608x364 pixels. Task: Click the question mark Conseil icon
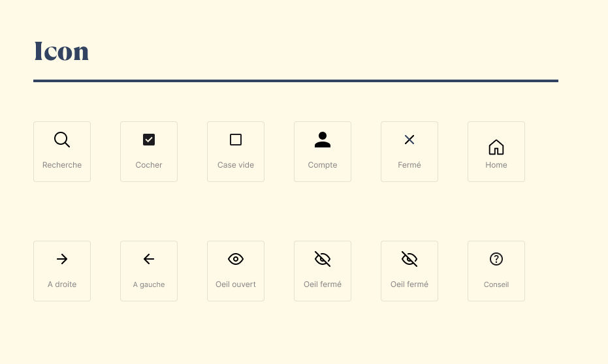click(x=496, y=259)
